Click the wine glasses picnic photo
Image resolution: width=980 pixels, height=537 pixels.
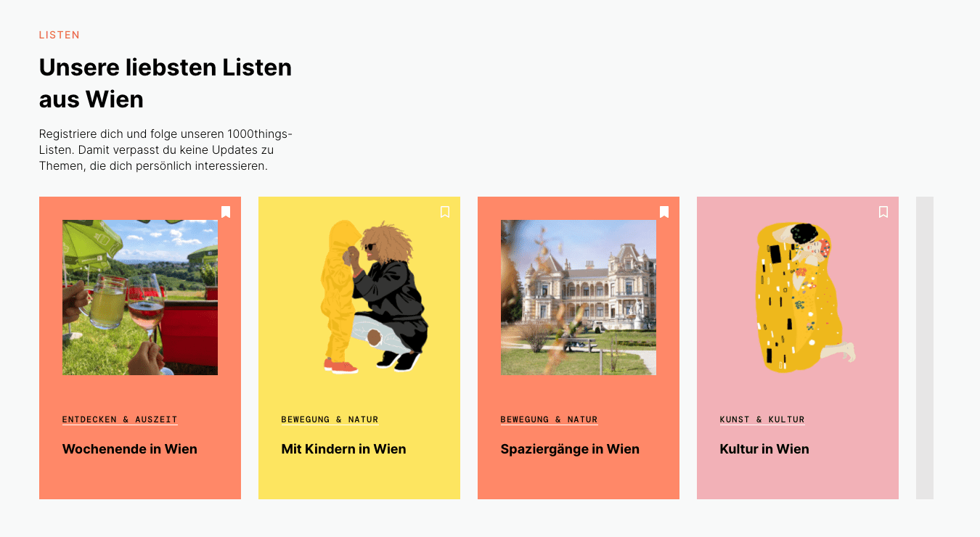point(140,298)
